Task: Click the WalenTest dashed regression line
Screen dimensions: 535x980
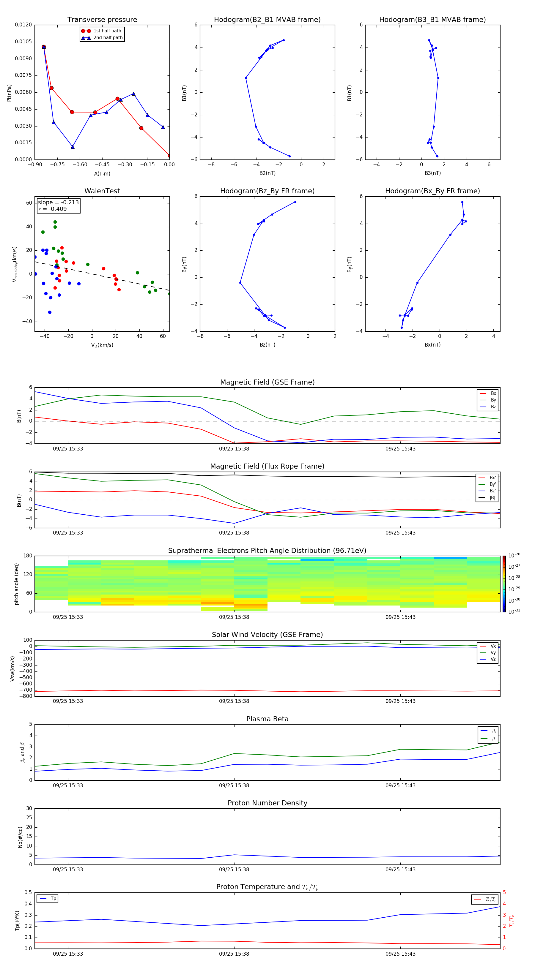Action: (x=102, y=276)
